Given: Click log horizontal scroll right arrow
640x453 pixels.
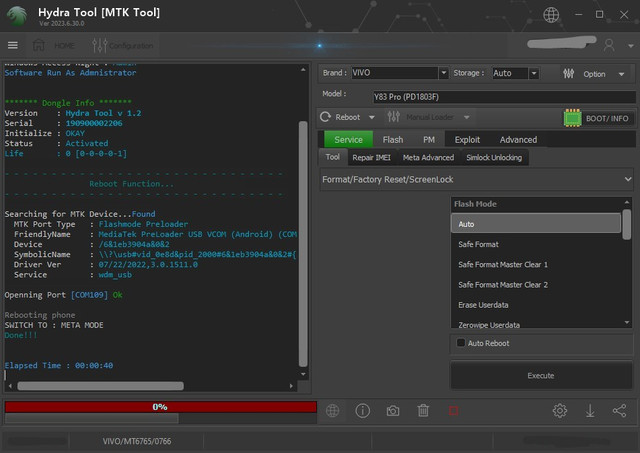Looking at the screenshot, I should 291,386.
